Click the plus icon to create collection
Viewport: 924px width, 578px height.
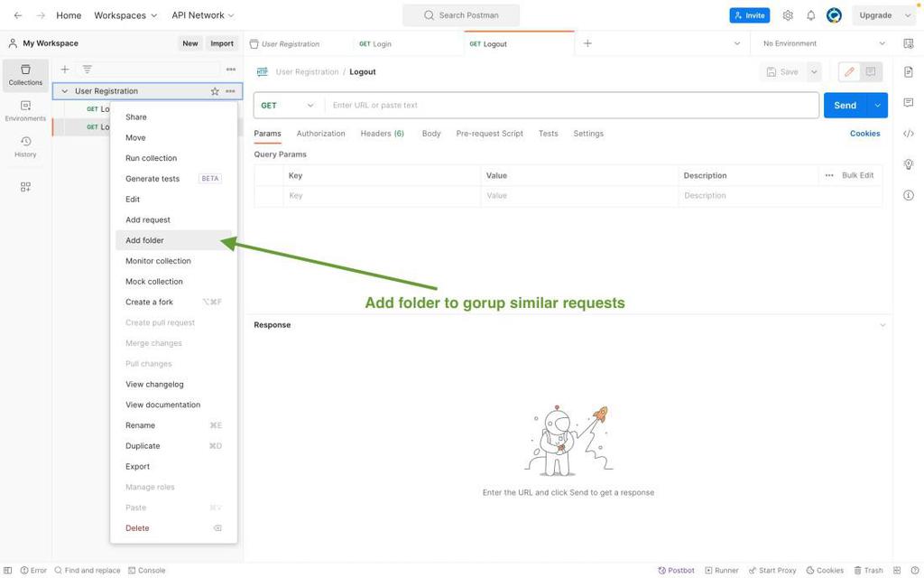[65, 69]
